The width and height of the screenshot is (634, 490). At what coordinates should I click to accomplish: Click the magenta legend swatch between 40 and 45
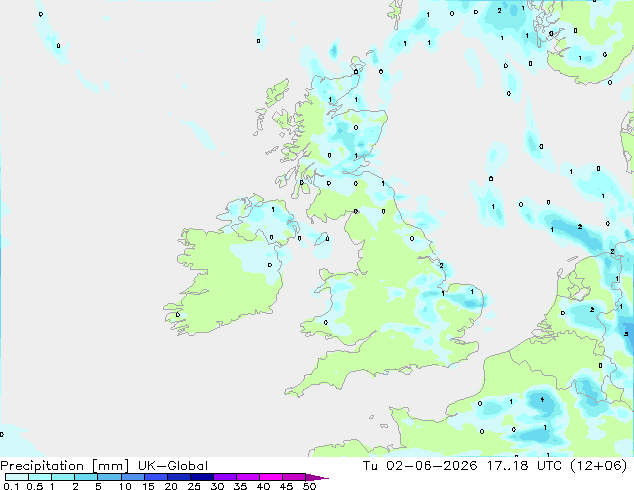click(271, 477)
